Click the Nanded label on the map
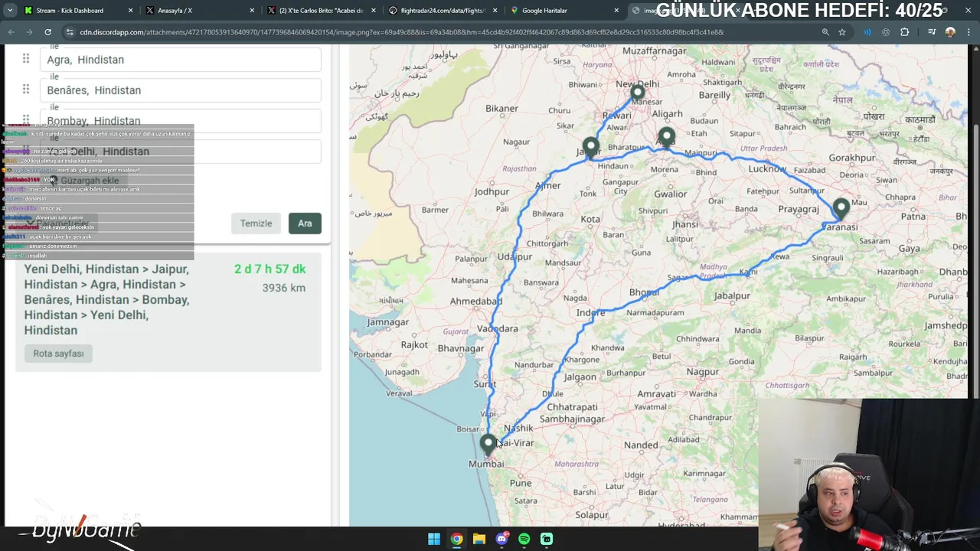The image size is (980, 551). [x=641, y=445]
